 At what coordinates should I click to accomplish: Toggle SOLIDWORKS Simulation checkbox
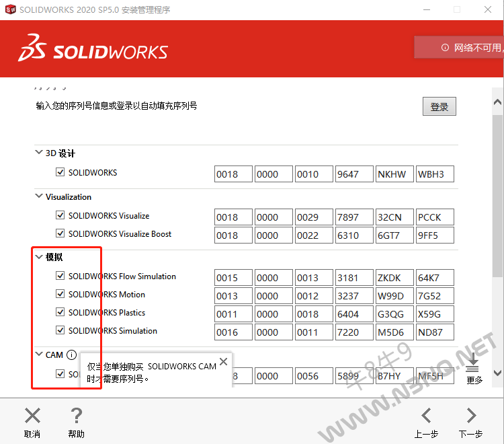coord(60,330)
